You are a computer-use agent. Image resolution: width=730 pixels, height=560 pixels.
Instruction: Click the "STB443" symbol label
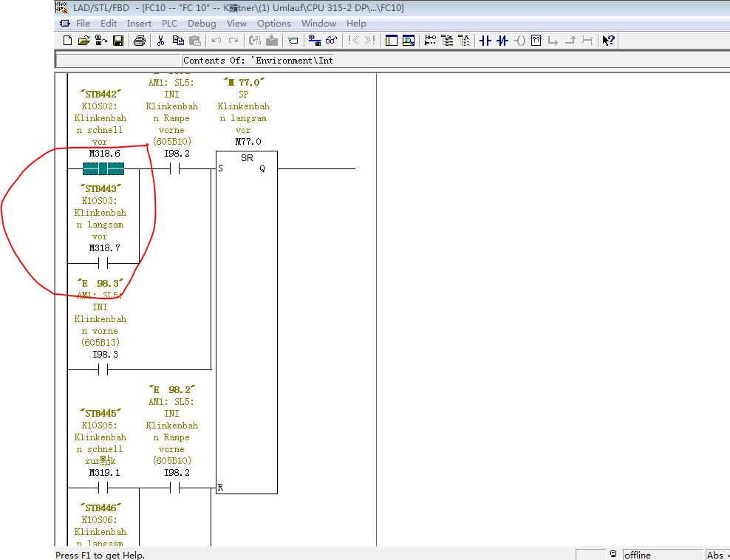coord(100,188)
